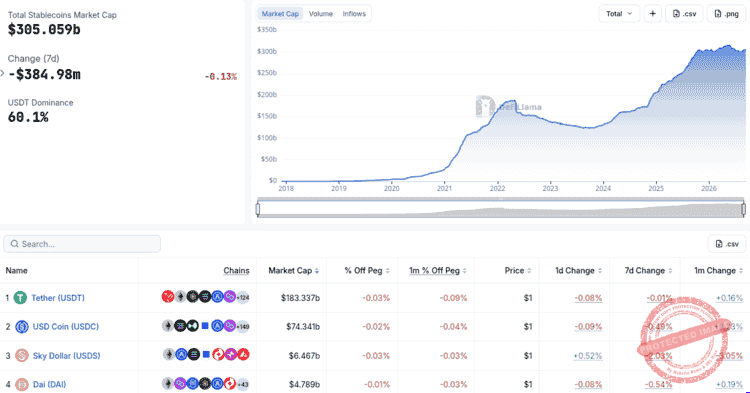Export the chart as .png
This screenshot has width=750, height=393.
tap(726, 14)
